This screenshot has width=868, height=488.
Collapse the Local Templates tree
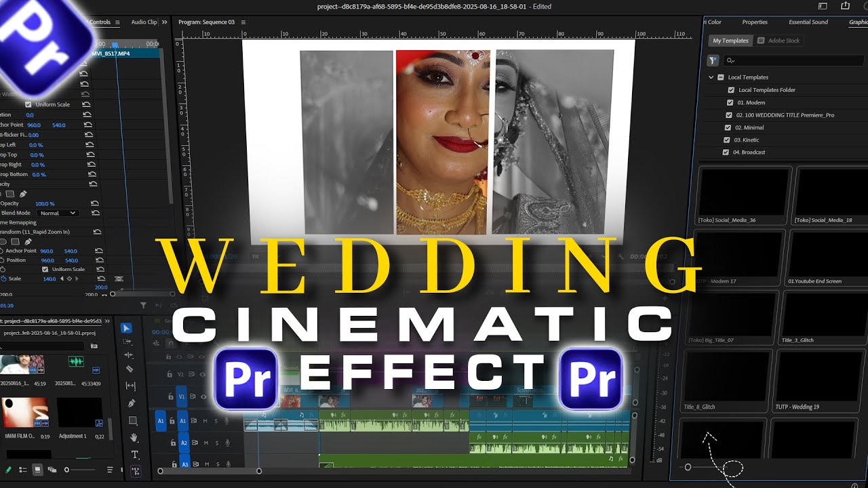click(711, 77)
